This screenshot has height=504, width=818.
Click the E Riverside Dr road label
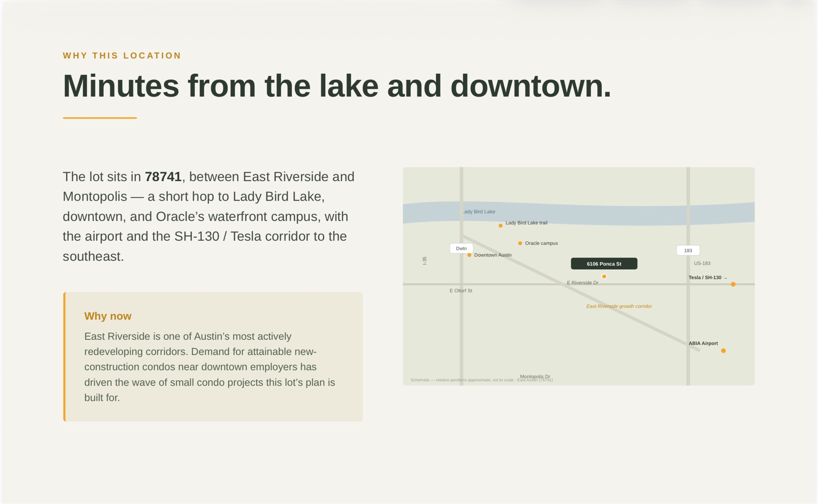tap(582, 283)
